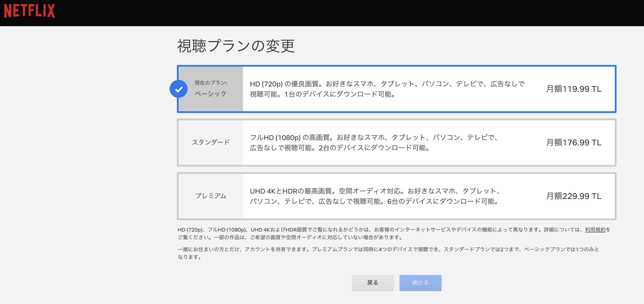Click the 現在のプラン label
The width and height of the screenshot is (644, 304).
coord(211,83)
